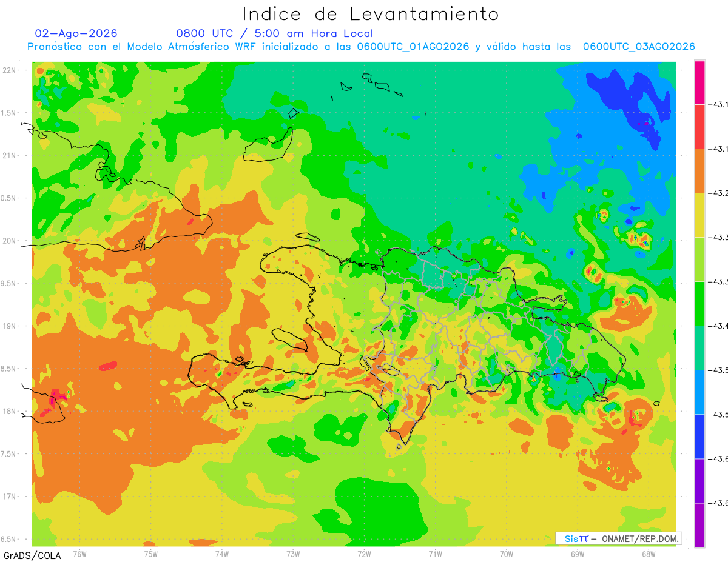Click the 0.5N latitude tick label
The image size is (728, 562).
(8, 198)
